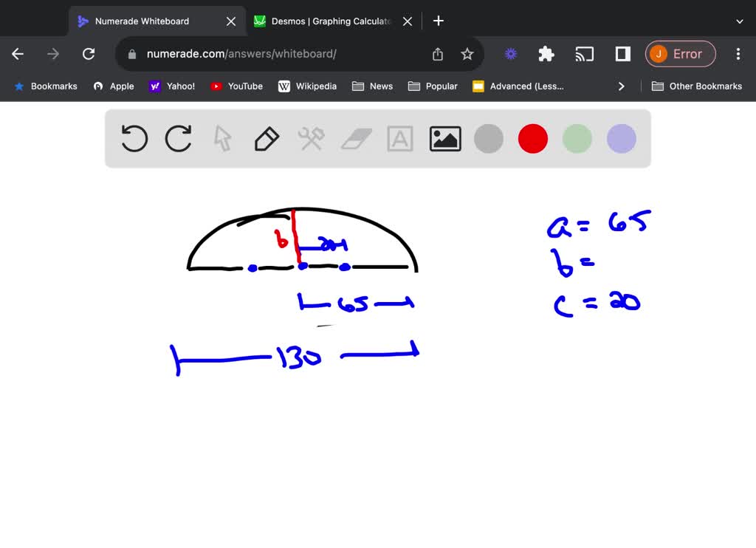
Task: Reload the Numerade whiteboard page
Action: click(x=89, y=54)
